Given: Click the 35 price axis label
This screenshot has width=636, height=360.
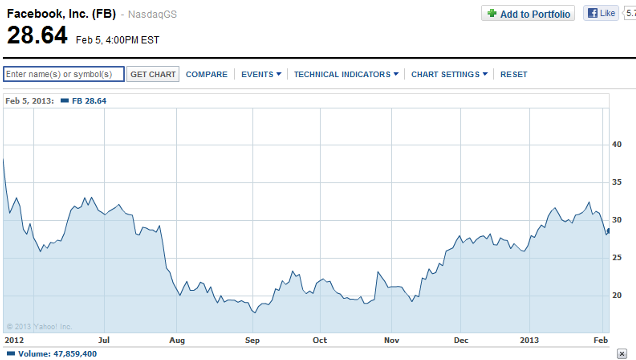Looking at the screenshot, I should pos(617,182).
